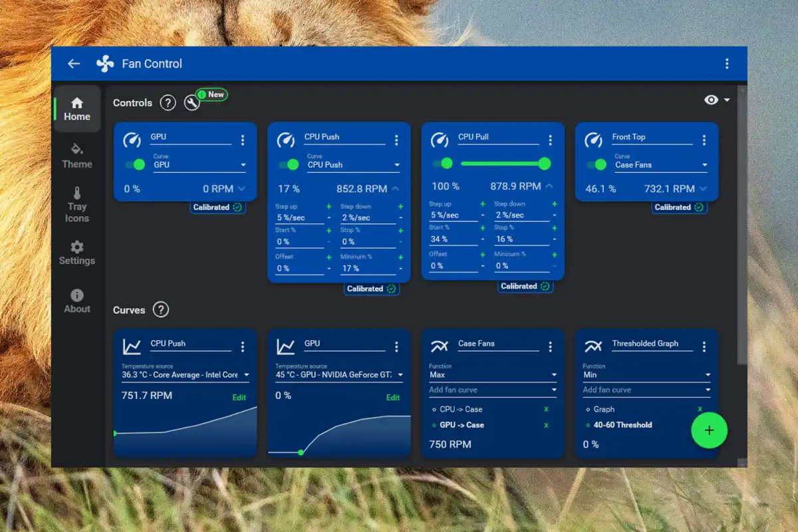Open the Settings sidebar tab
Image resolution: width=798 pixels, height=532 pixels.
tap(77, 252)
